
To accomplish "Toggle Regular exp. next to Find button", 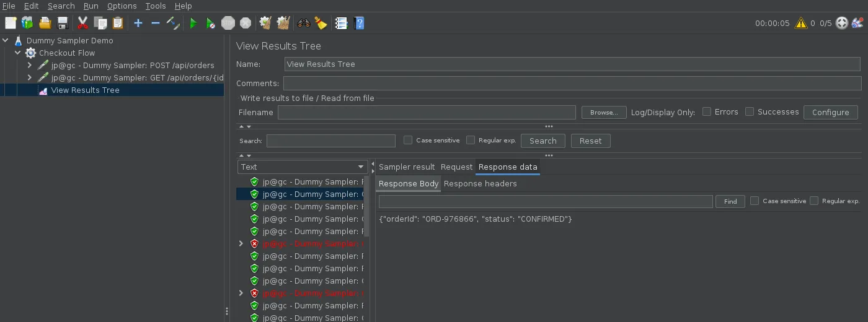I will pos(813,201).
